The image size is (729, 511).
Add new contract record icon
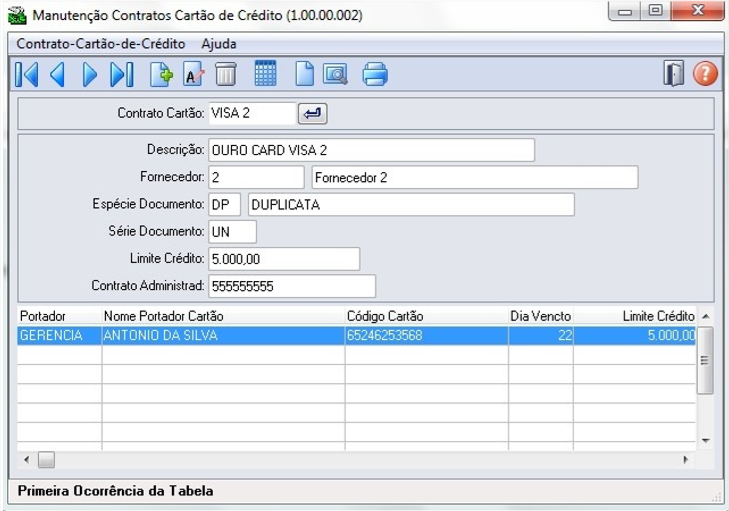coord(161,74)
